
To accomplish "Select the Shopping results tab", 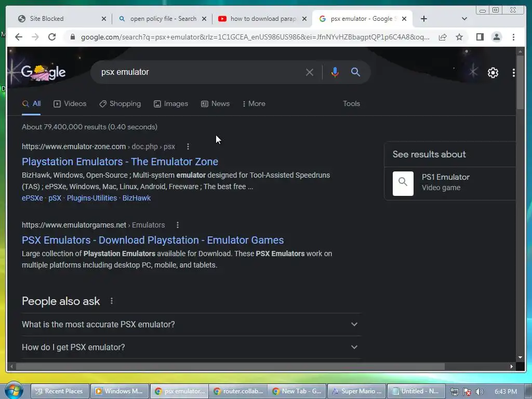I will tap(120, 103).
